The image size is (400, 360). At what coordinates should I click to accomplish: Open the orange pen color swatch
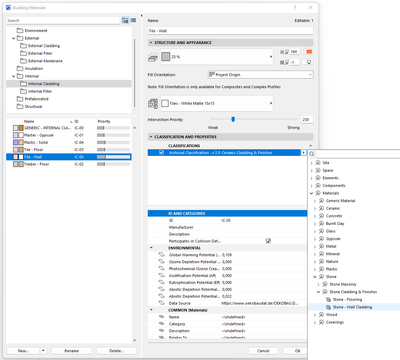(309, 52)
